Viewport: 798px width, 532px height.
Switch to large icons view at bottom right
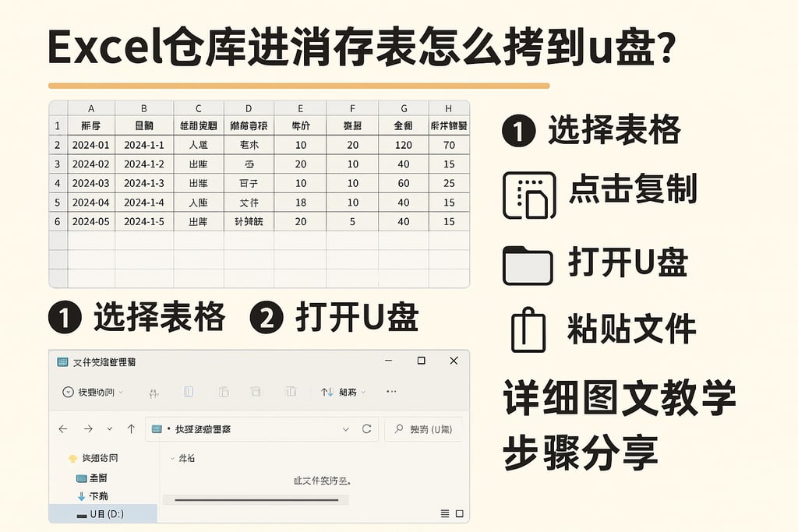(x=459, y=513)
